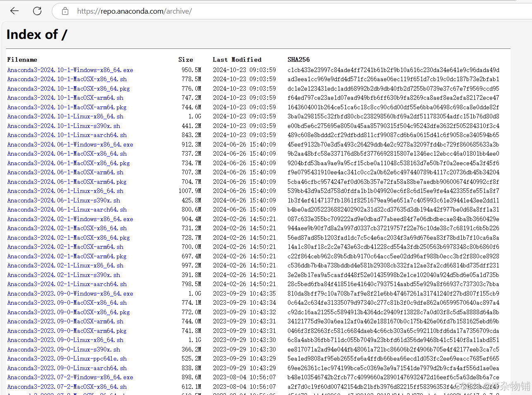This screenshot has height=395, width=532.
Task: Select date 2023-08-04 10:56:07 in Windows row
Action: click(x=244, y=377)
